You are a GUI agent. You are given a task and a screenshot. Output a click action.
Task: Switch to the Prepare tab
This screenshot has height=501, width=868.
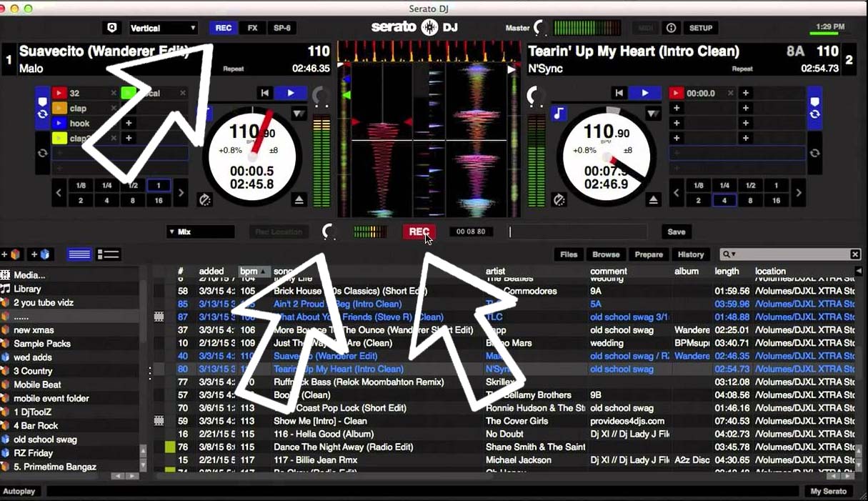coord(649,254)
